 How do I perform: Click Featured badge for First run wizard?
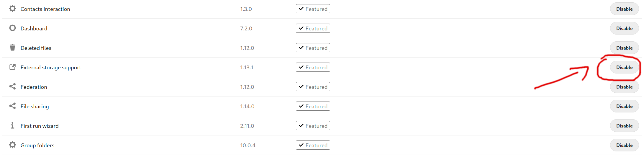point(313,126)
